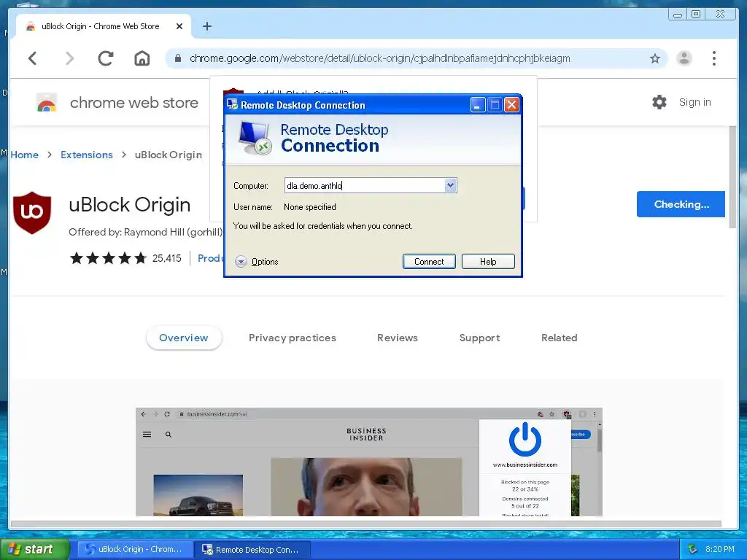
Task: Open Help in Remote Desktop dialog
Action: coord(488,262)
